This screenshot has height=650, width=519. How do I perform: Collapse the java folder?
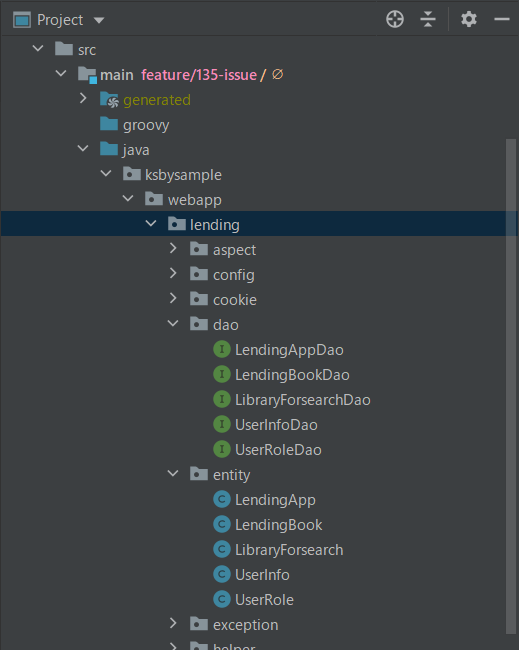click(83, 148)
